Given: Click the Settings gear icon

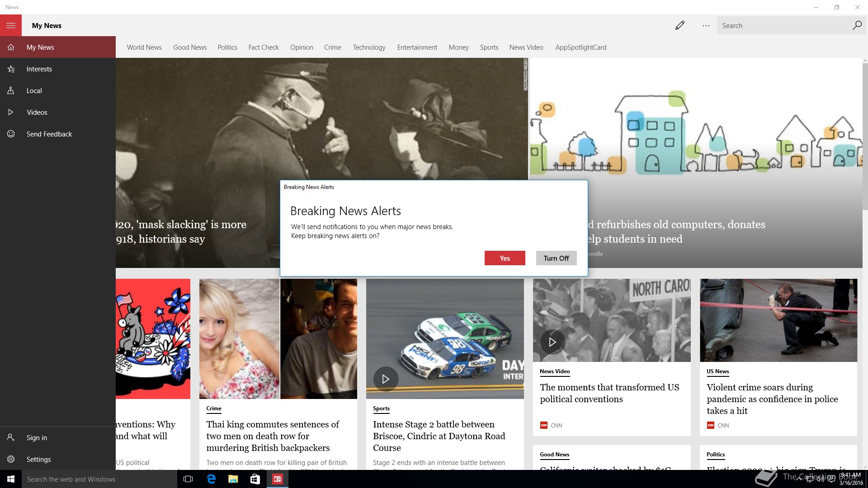Looking at the screenshot, I should 11,460.
